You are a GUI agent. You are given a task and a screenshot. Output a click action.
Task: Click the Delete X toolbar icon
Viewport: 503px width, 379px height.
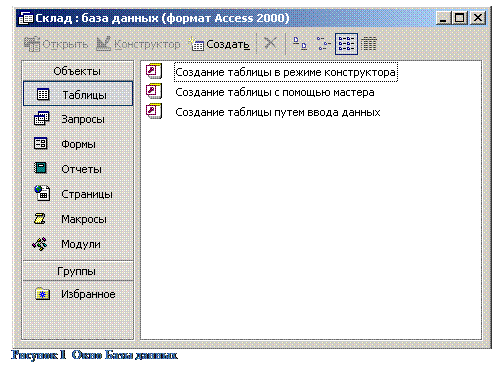coord(270,43)
